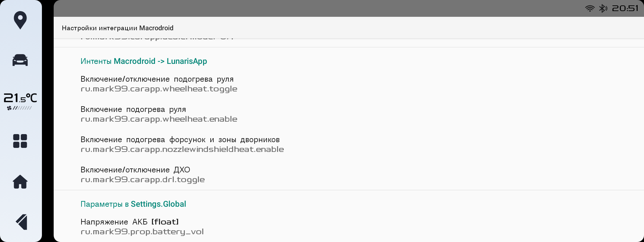The height and width of the screenshot is (242, 644).
Task: Tap the back arrow icon
Action: tap(21, 222)
